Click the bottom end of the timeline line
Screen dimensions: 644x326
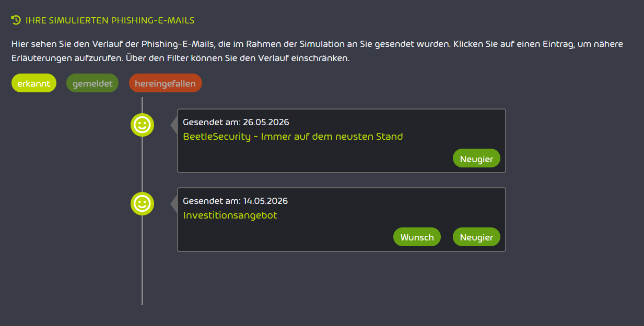point(142,303)
